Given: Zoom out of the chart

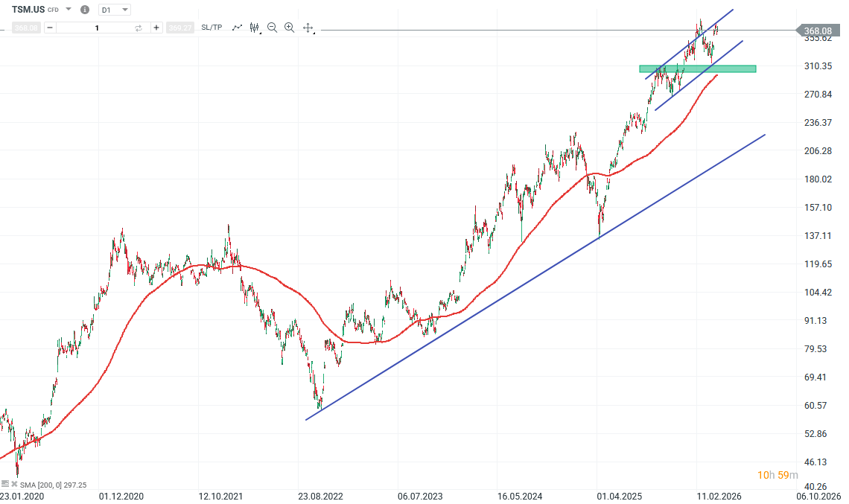Looking at the screenshot, I should 272,28.
